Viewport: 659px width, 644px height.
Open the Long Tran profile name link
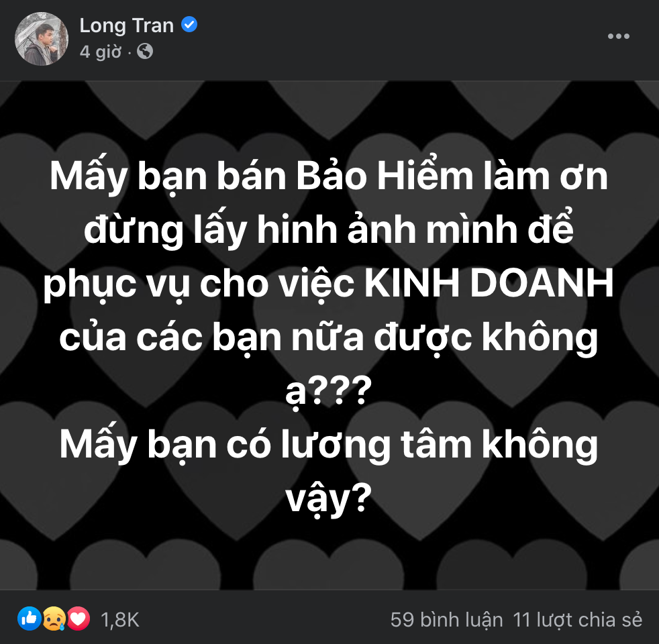tap(127, 25)
